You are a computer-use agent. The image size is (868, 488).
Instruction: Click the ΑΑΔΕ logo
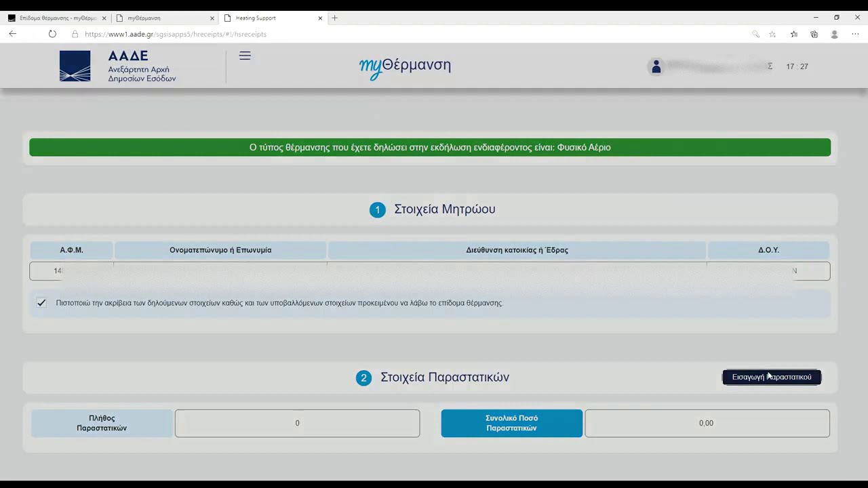tap(117, 66)
